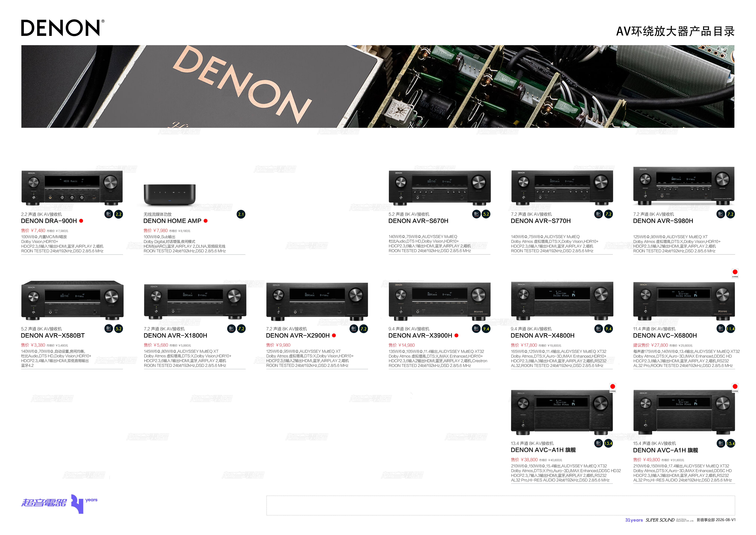Image resolution: width=756 pixels, height=535 pixels.
Task: Select the DENON AVR-X1800H product name
Action: pos(176,336)
